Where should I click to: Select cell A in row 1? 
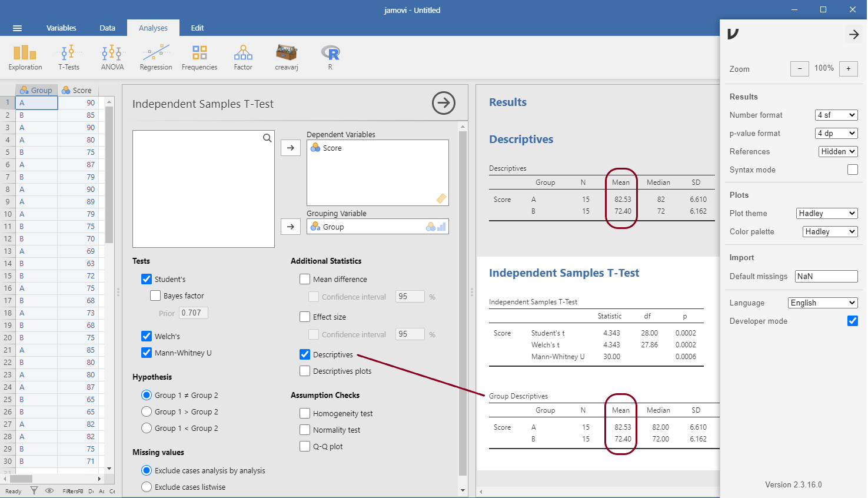[36, 102]
